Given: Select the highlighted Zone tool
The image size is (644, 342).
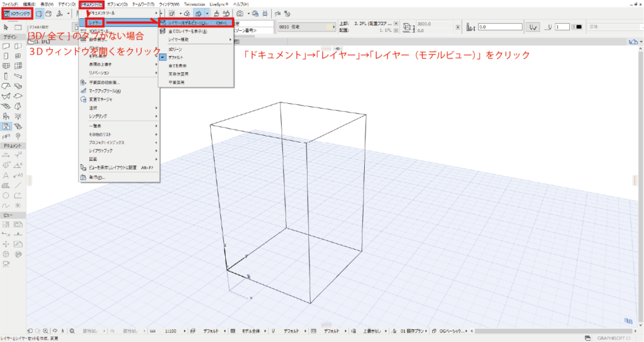Looking at the screenshot, I should point(6,126).
